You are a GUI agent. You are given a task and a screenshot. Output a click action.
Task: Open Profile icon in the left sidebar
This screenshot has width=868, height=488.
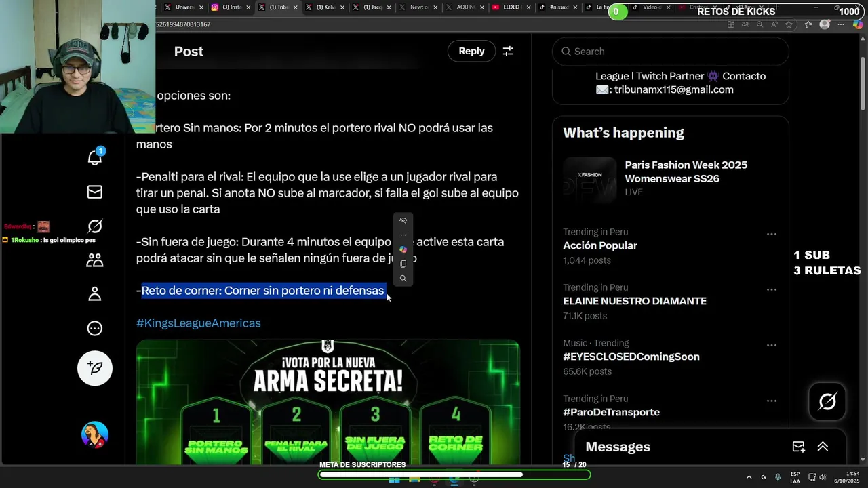95,294
